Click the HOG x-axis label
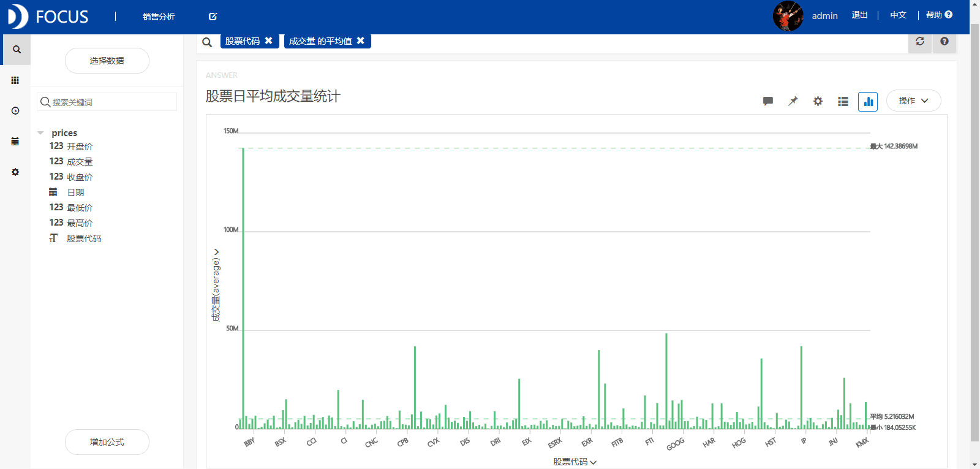This screenshot has width=980, height=469. (739, 443)
